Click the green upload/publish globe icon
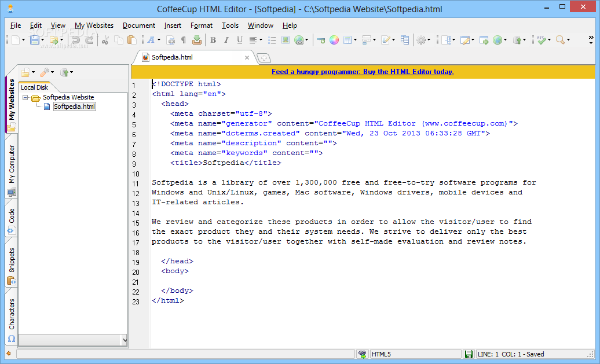 tap(497, 41)
